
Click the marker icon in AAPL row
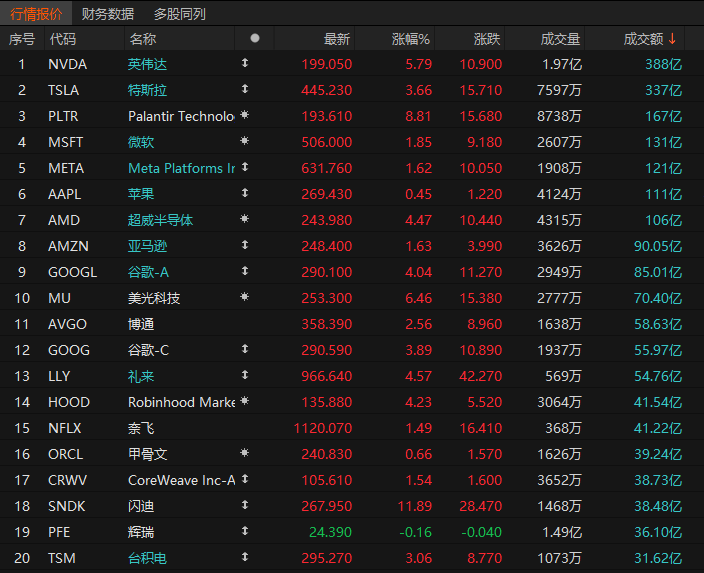coord(245,193)
